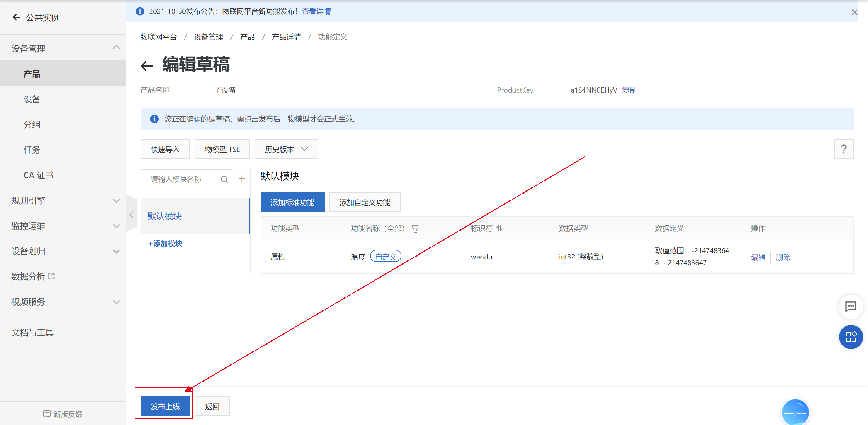Click the 发布上线 button

pyautogui.click(x=165, y=406)
